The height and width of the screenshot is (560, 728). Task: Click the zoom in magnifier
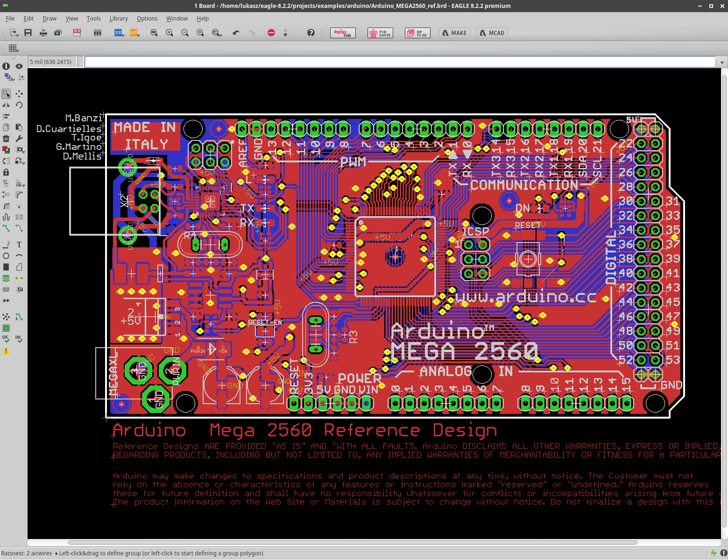(x=170, y=33)
